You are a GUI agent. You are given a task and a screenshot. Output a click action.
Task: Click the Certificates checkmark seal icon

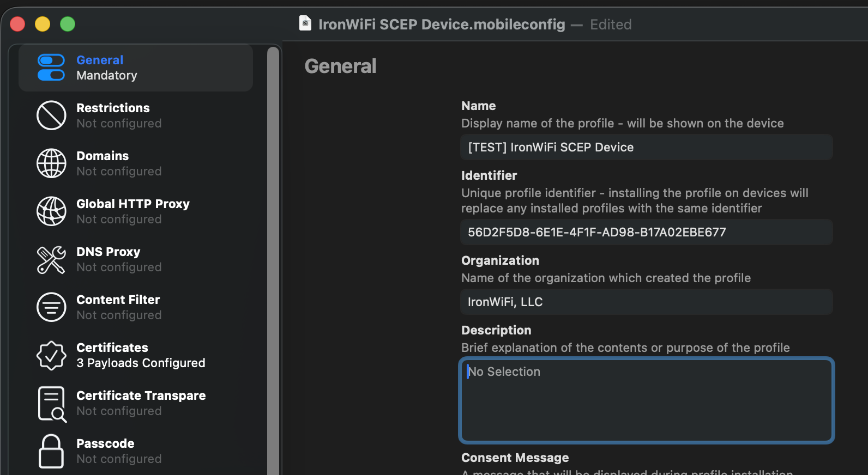pos(51,355)
